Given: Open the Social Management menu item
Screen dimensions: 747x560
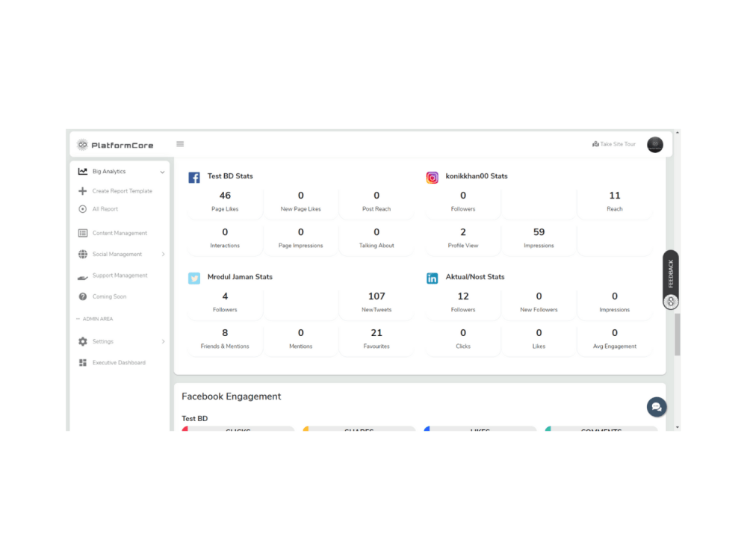Looking at the screenshot, I should pyautogui.click(x=117, y=255).
